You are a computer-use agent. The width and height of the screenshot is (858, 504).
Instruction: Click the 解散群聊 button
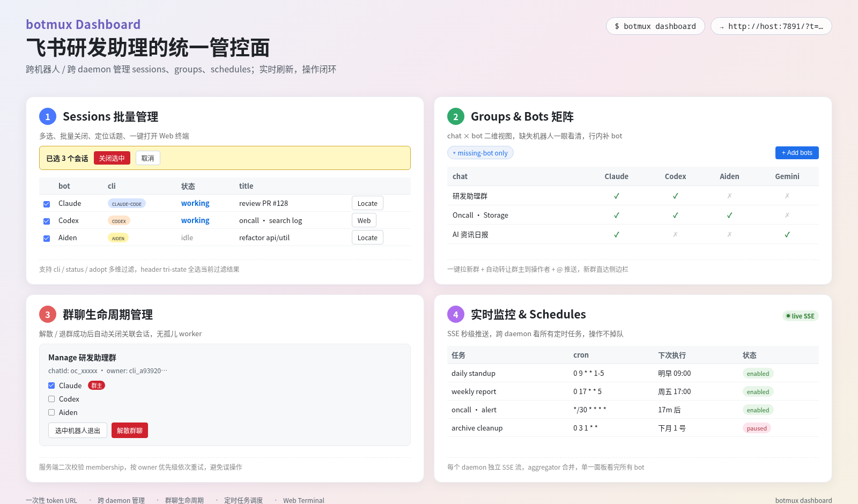click(x=130, y=431)
